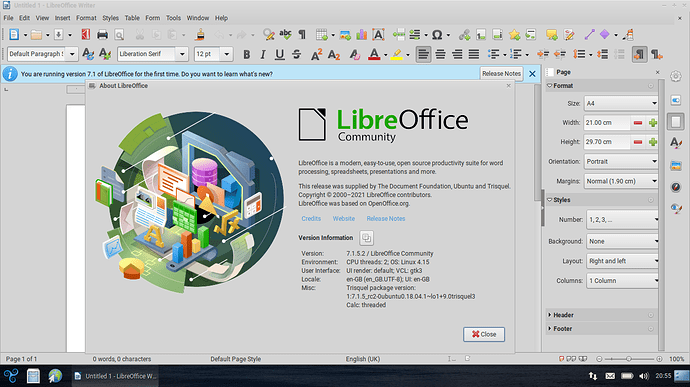Image resolution: width=690 pixels, height=387 pixels.
Task: Center align text
Action: pyautogui.click(x=440, y=54)
